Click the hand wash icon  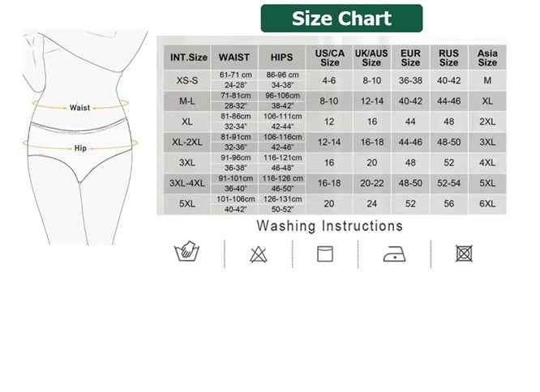point(187,251)
